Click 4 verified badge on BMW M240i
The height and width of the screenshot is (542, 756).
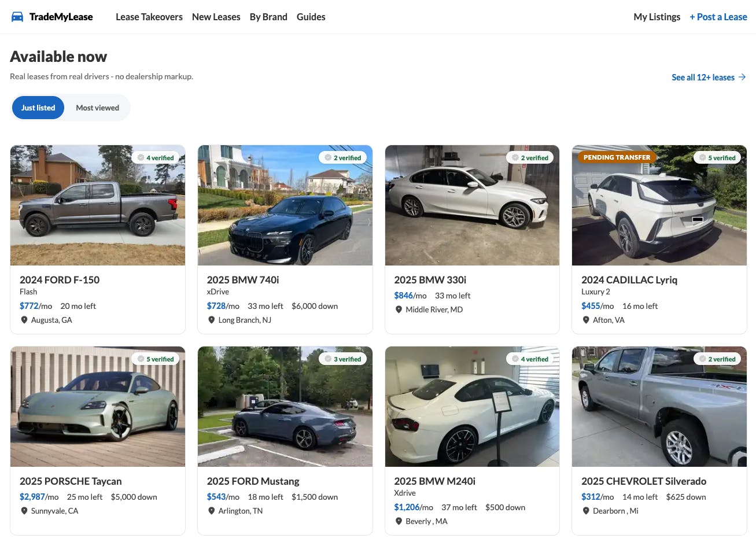click(x=530, y=359)
